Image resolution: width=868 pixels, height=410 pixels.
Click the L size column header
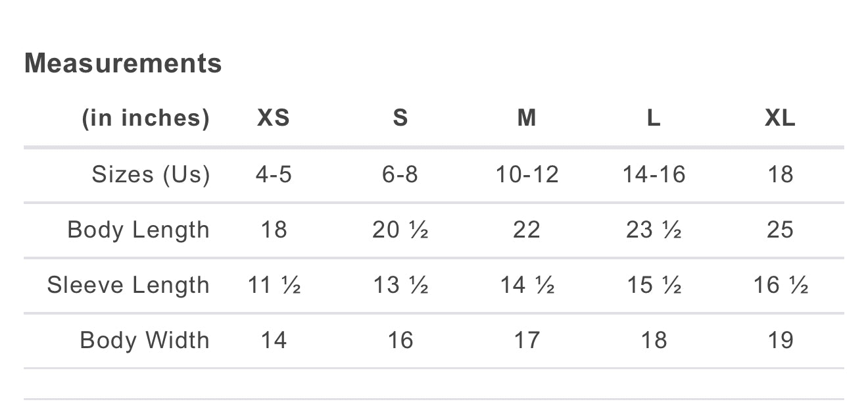tap(653, 118)
